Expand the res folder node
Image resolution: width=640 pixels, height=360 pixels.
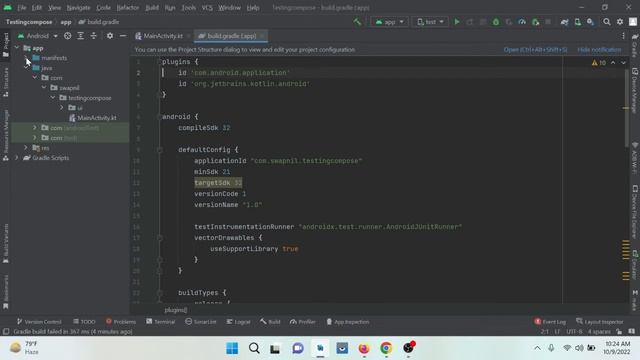pyautogui.click(x=26, y=148)
